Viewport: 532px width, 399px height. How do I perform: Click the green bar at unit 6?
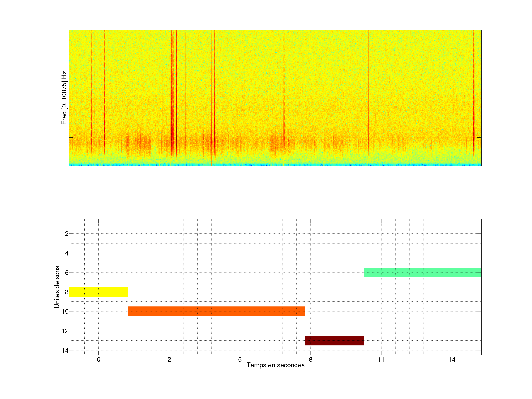click(x=422, y=272)
